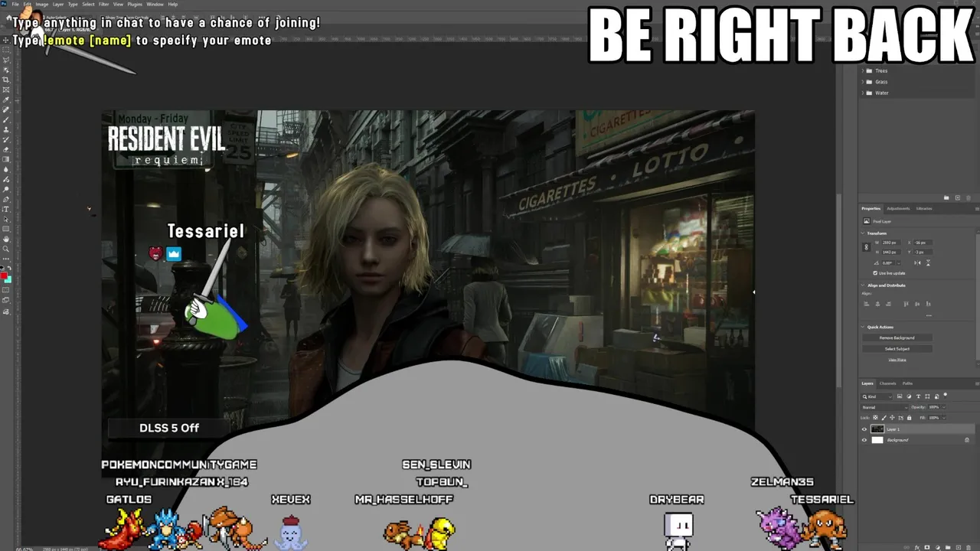Open the Edit Toolbar ellipsis
The image size is (980, 551).
coord(5,259)
